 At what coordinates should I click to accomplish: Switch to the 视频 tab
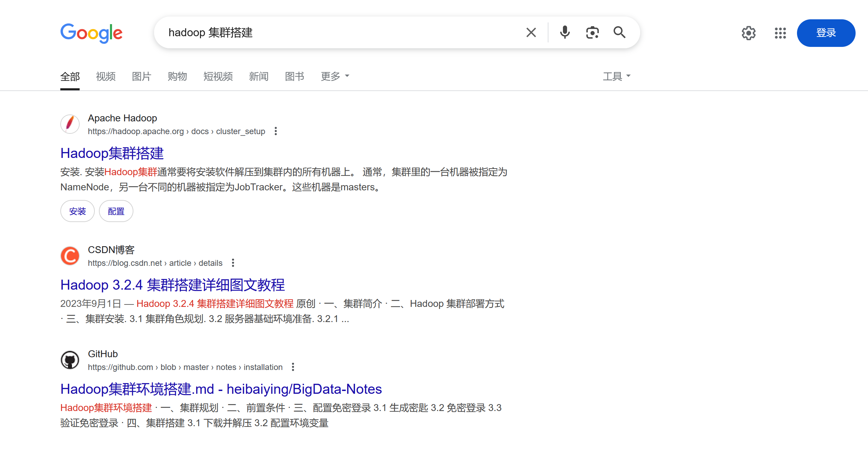click(106, 76)
